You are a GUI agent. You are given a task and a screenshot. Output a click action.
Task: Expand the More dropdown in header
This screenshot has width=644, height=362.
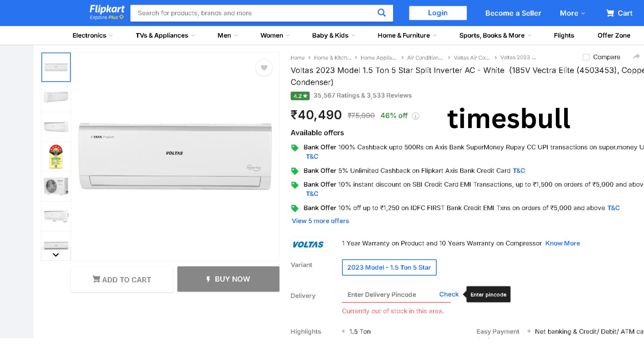[572, 13]
